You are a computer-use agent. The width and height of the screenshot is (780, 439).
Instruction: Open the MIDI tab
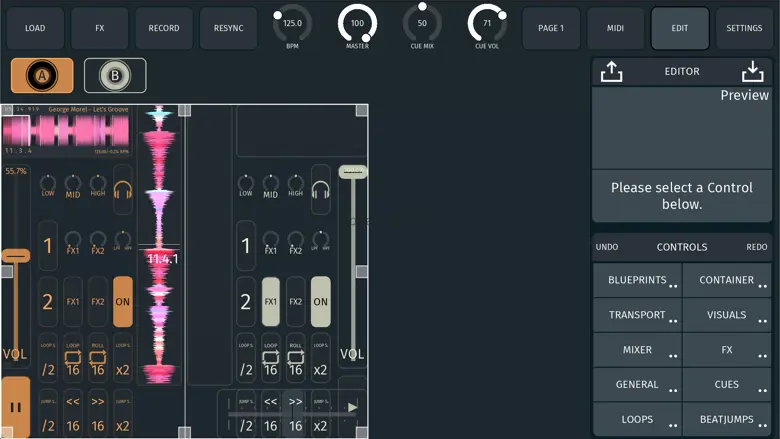point(615,29)
